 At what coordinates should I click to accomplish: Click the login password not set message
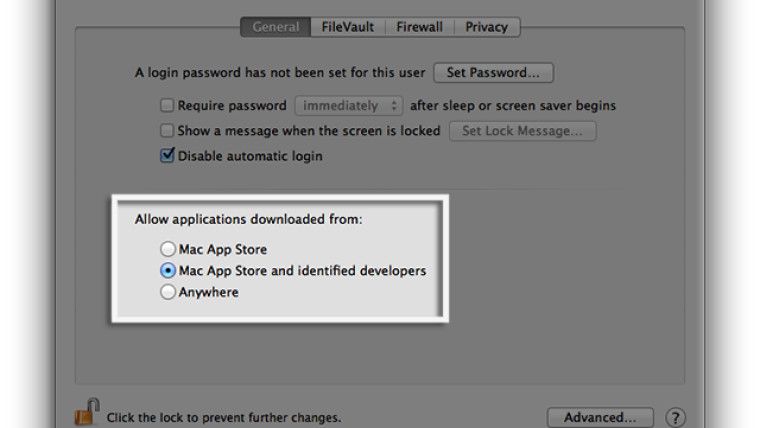coord(281,73)
